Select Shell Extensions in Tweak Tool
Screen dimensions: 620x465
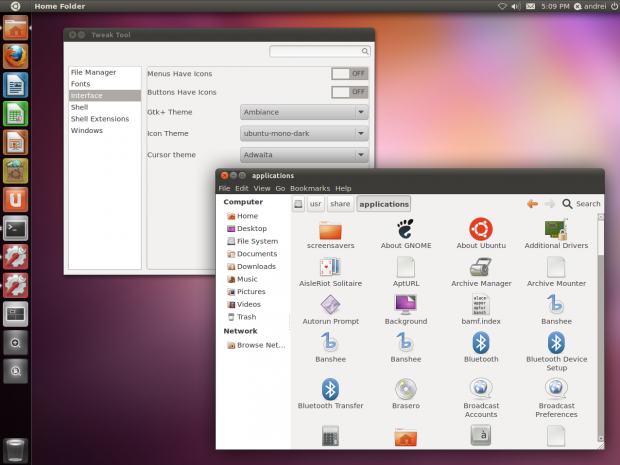(x=105, y=119)
